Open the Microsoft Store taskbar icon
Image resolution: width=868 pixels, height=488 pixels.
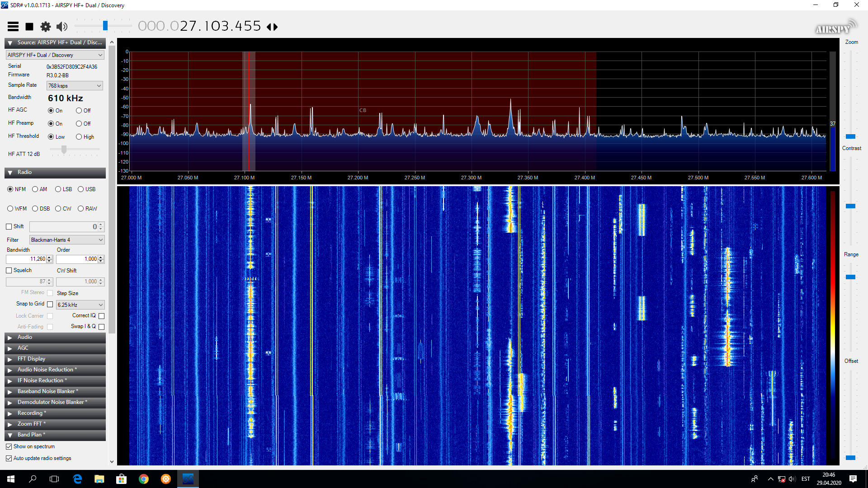tap(122, 479)
